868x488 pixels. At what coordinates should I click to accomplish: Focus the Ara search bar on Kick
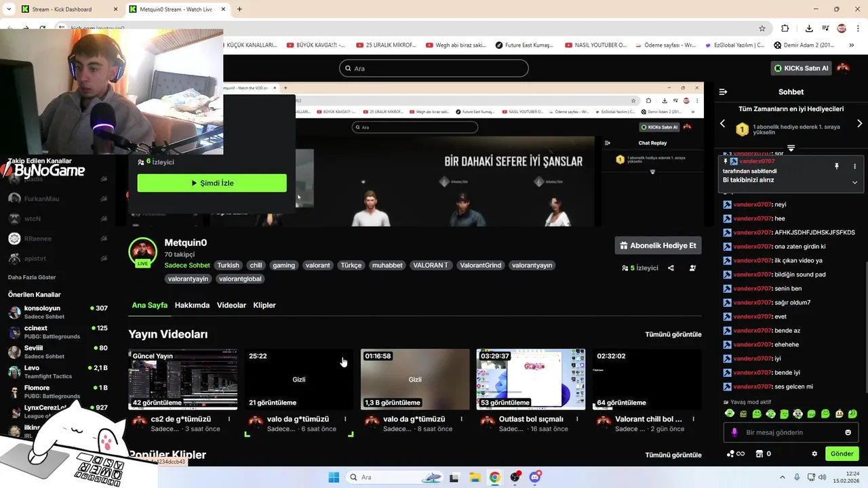point(433,68)
